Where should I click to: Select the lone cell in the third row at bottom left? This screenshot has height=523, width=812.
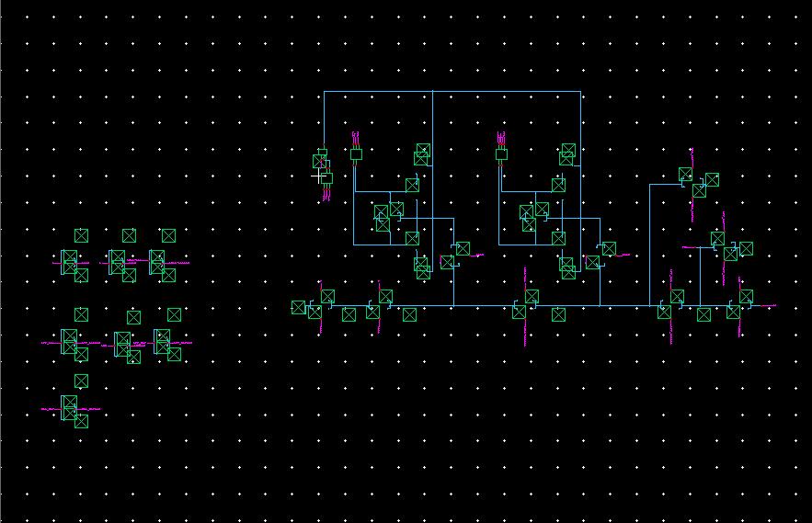[x=70, y=408]
